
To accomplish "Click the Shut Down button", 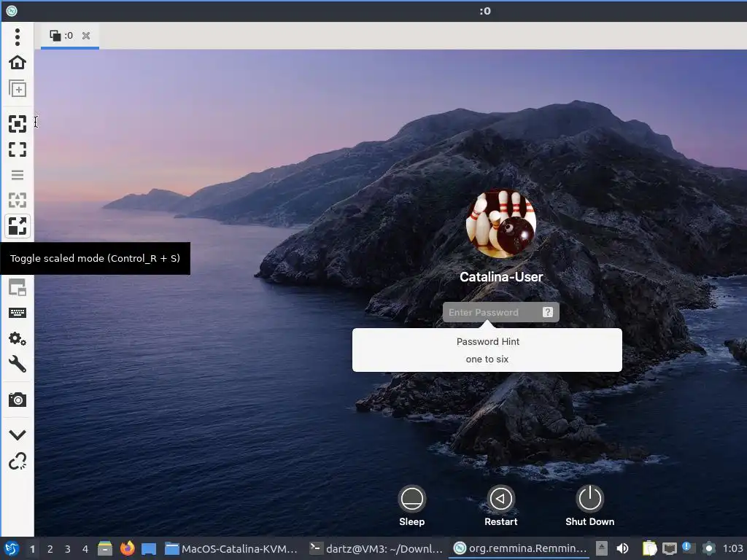I will [x=589, y=506].
